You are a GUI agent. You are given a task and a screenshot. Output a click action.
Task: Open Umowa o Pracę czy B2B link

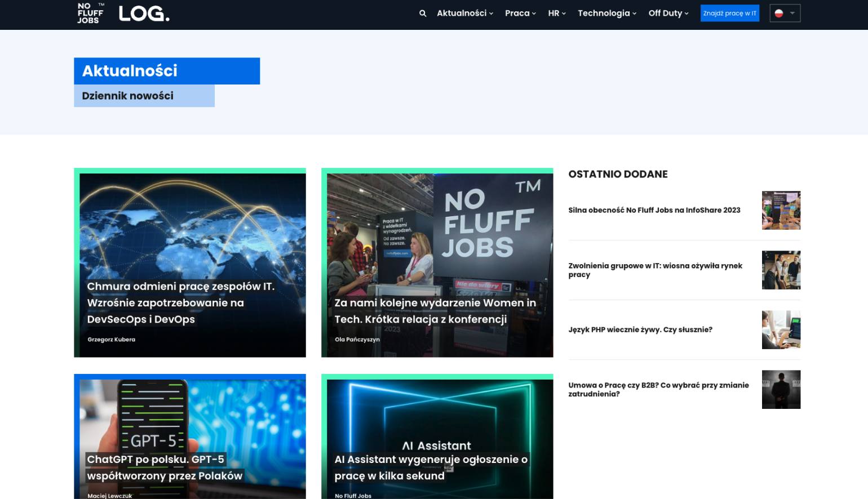[658, 389]
